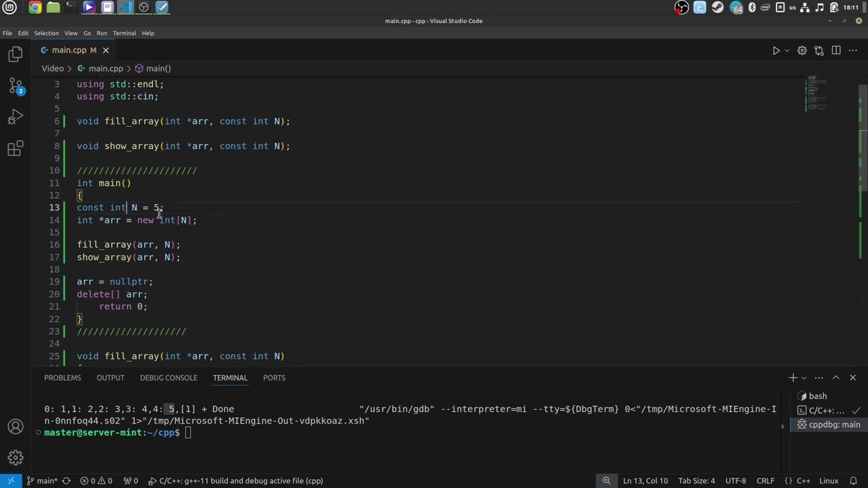This screenshot has width=868, height=488.
Task: Close the main.cpp editor tab
Action: point(106,50)
